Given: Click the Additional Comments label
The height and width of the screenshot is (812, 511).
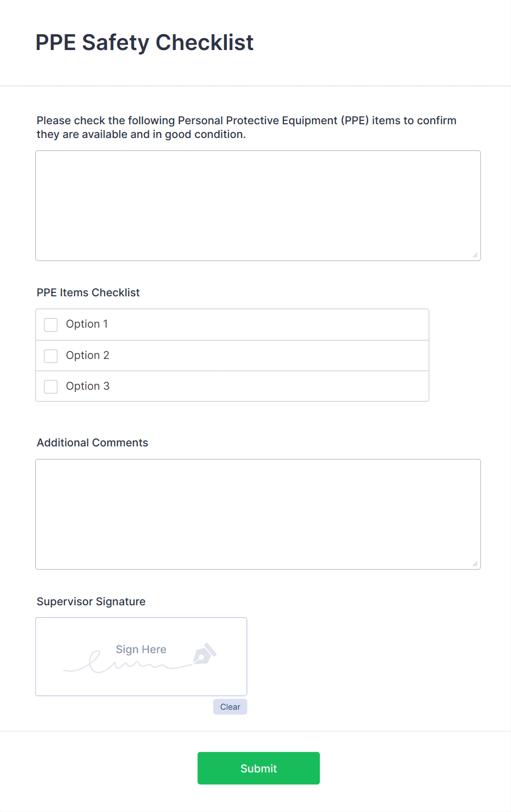Looking at the screenshot, I should tap(92, 443).
